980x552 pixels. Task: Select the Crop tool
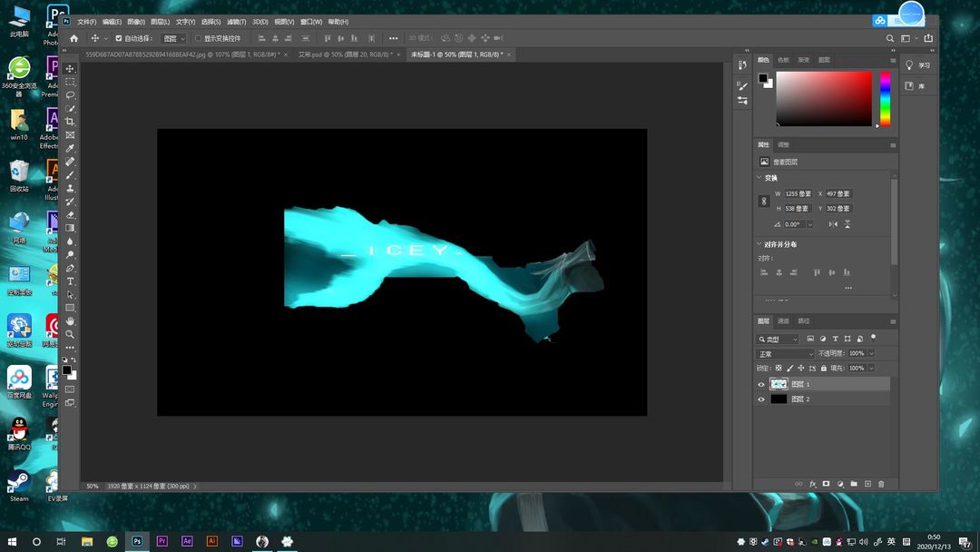pyautogui.click(x=70, y=122)
